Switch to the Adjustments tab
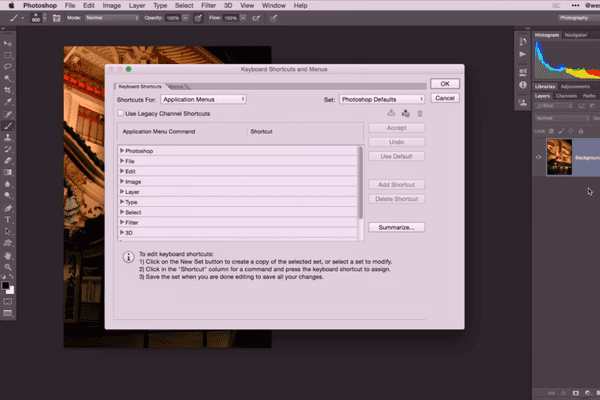The image size is (600, 400). click(575, 87)
